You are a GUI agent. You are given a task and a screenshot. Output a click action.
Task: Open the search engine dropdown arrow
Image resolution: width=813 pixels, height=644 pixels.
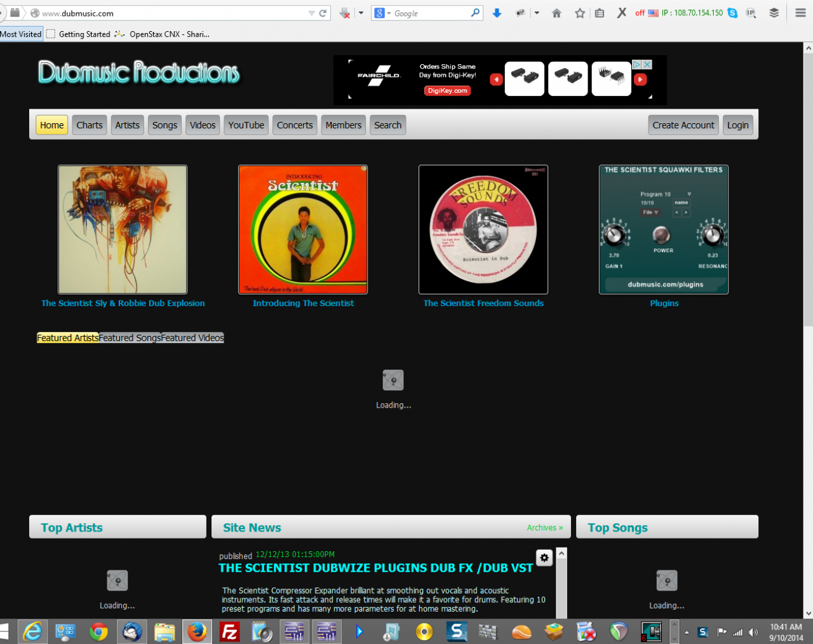pos(389,13)
